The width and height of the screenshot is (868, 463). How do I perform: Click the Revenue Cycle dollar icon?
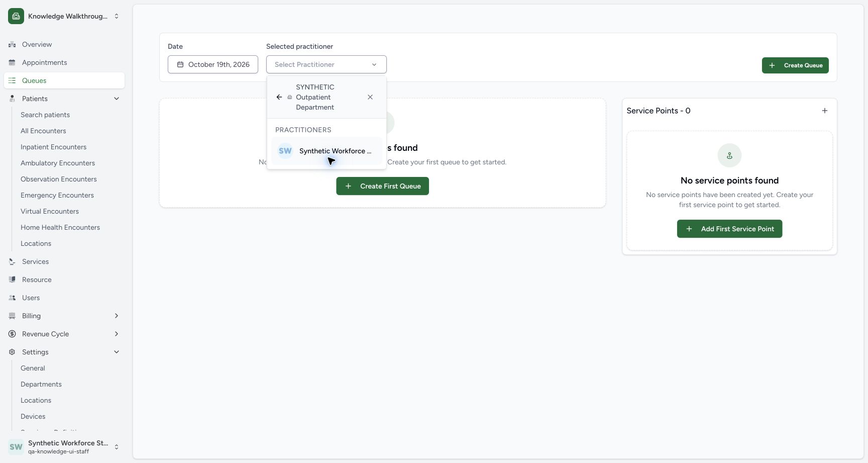(12, 334)
